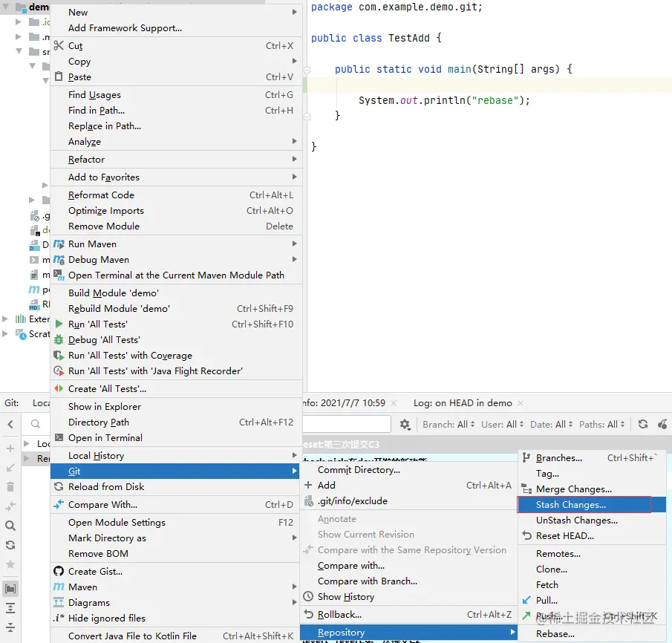Select .git/info/exclude menu item
Screen dimensions: 672x643
point(408,500)
